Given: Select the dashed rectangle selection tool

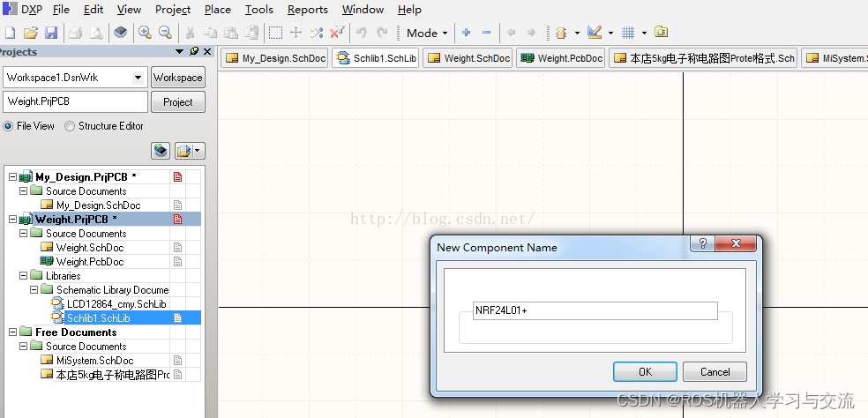Looking at the screenshot, I should [276, 33].
